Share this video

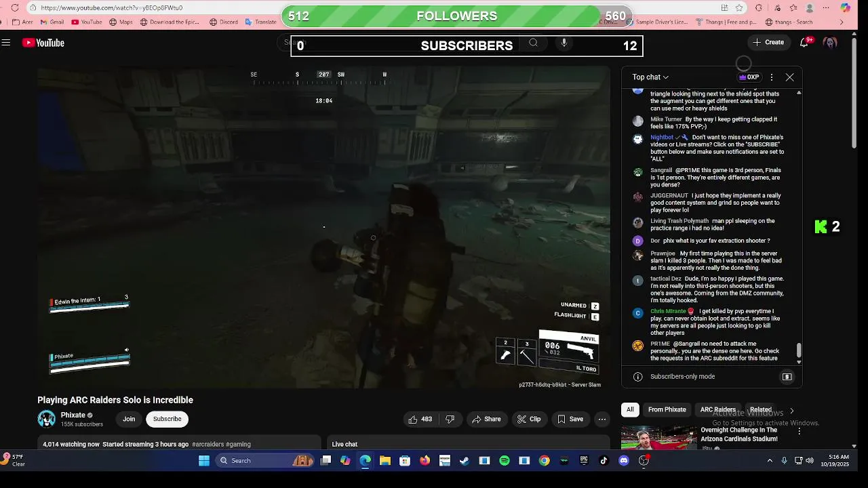[486, 419]
